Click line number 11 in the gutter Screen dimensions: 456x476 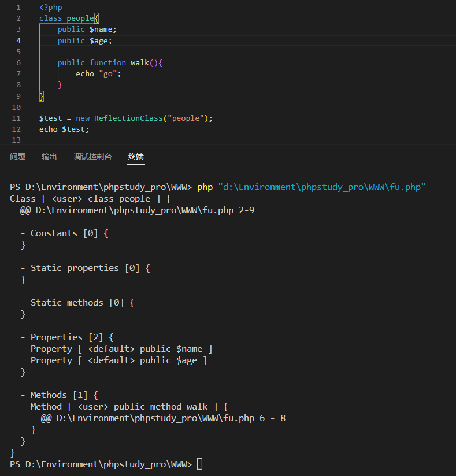(x=16, y=118)
